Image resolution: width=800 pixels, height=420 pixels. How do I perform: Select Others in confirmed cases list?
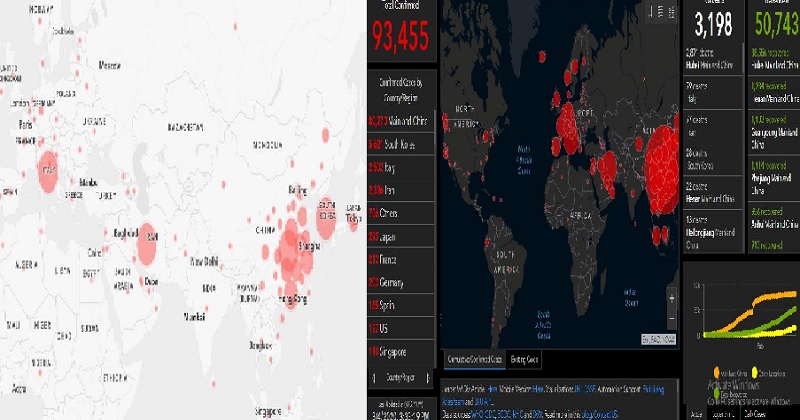pos(401,213)
